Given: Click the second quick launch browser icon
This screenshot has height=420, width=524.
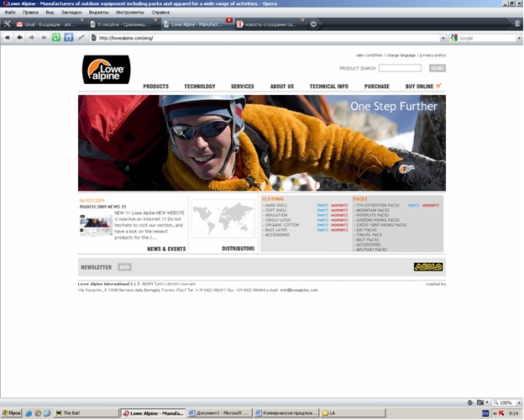Looking at the screenshot, I should [x=38, y=413].
